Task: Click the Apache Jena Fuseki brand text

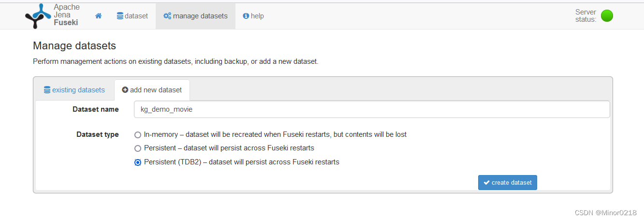Action: (x=67, y=15)
